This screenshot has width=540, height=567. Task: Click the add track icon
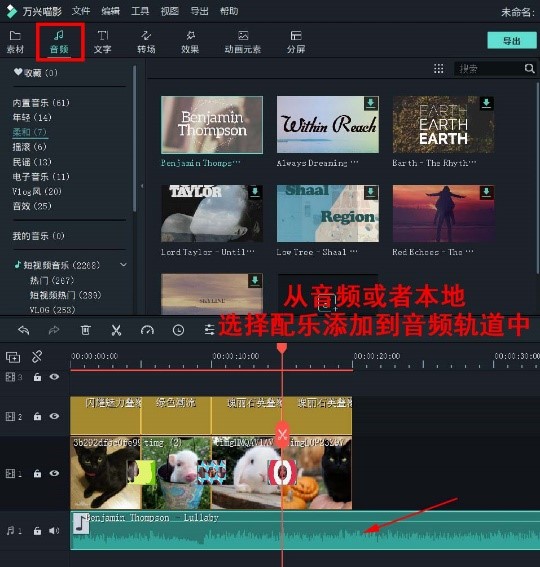tap(13, 357)
